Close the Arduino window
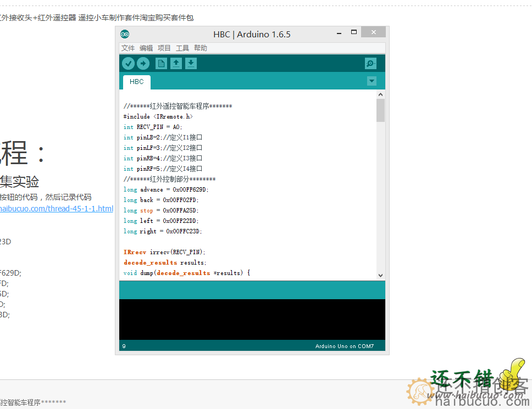Viewport: 532px width, 409px height. [x=374, y=32]
